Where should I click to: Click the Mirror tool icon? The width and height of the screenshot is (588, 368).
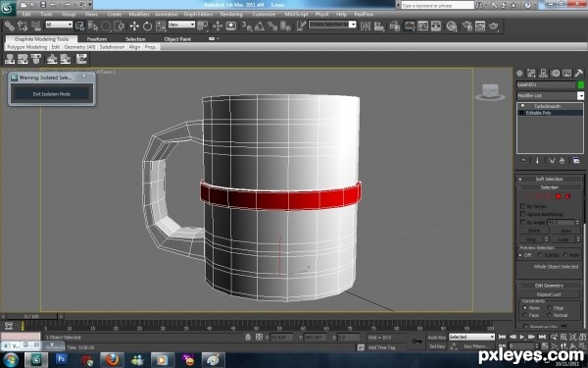click(366, 26)
